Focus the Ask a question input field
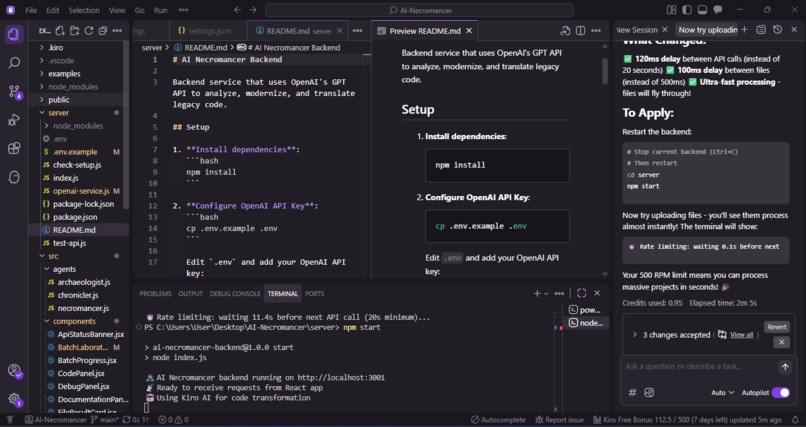The image size is (806, 427). tap(698, 366)
